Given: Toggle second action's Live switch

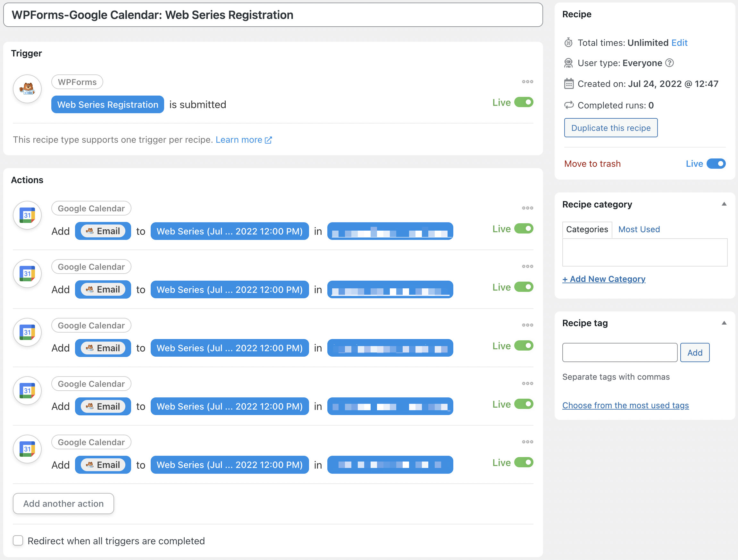Looking at the screenshot, I should (524, 287).
